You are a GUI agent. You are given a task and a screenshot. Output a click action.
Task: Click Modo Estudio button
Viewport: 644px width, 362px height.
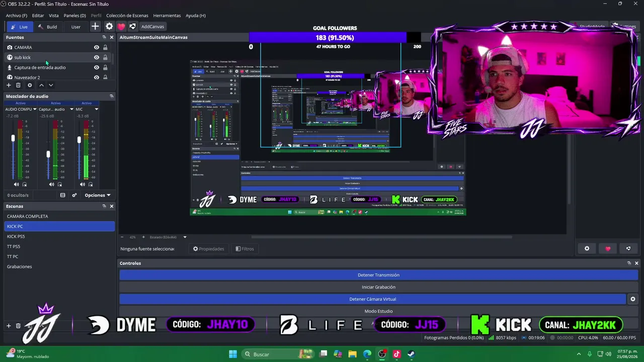[378, 311]
